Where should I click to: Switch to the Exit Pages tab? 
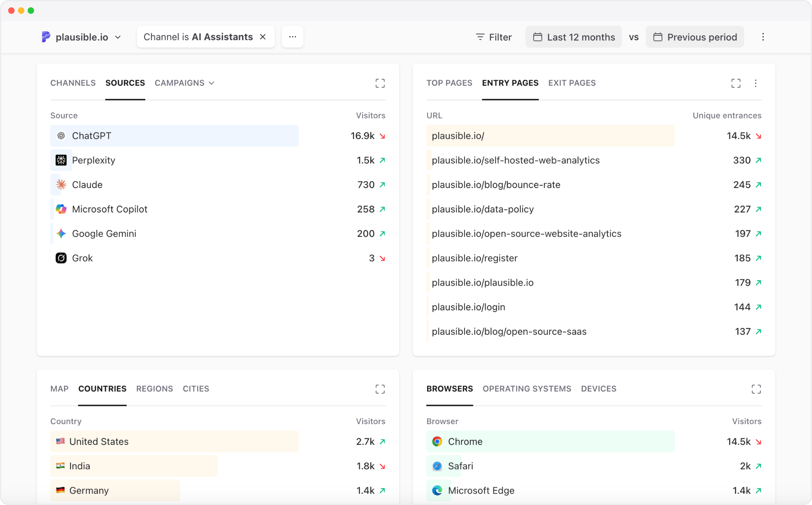click(572, 83)
